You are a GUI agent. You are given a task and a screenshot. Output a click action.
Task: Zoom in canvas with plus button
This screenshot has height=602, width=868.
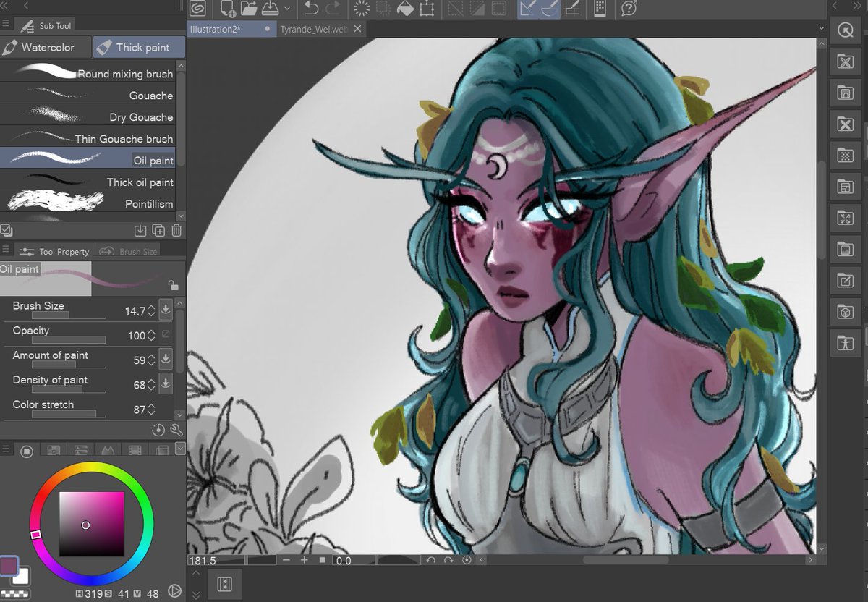pos(304,561)
